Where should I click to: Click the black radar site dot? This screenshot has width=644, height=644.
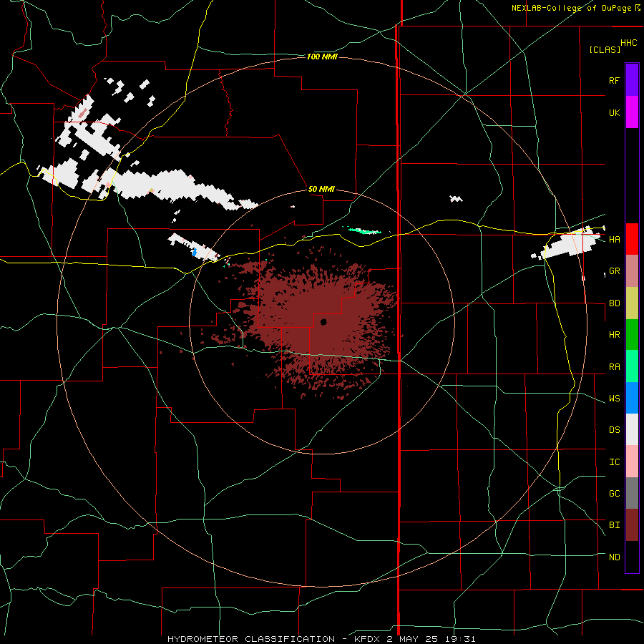(323, 322)
